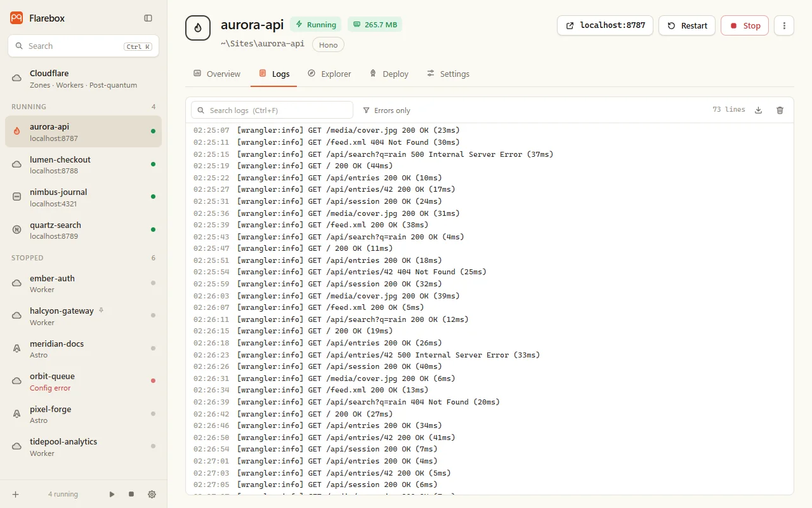The width and height of the screenshot is (812, 508).
Task: Click the quartz-search N icon
Action: point(17,230)
